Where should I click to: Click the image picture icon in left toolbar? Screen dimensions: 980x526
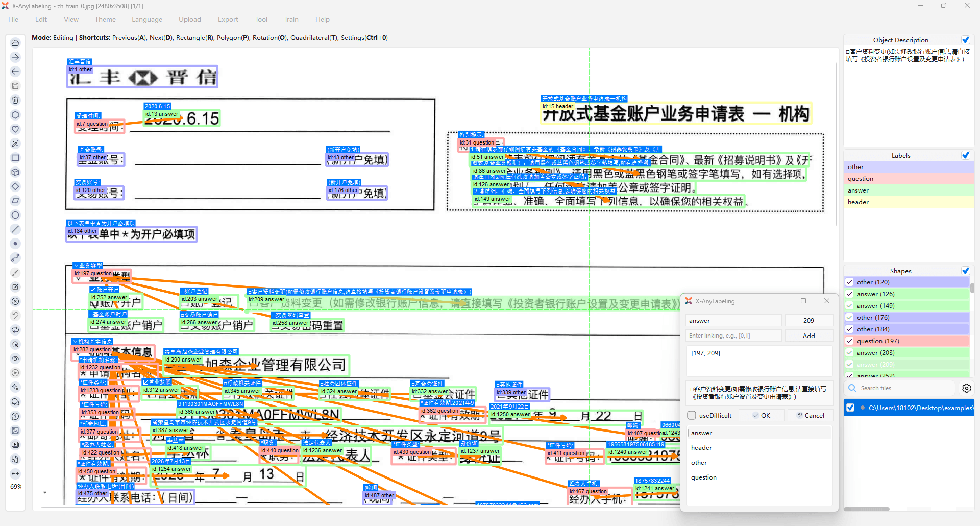(x=15, y=431)
